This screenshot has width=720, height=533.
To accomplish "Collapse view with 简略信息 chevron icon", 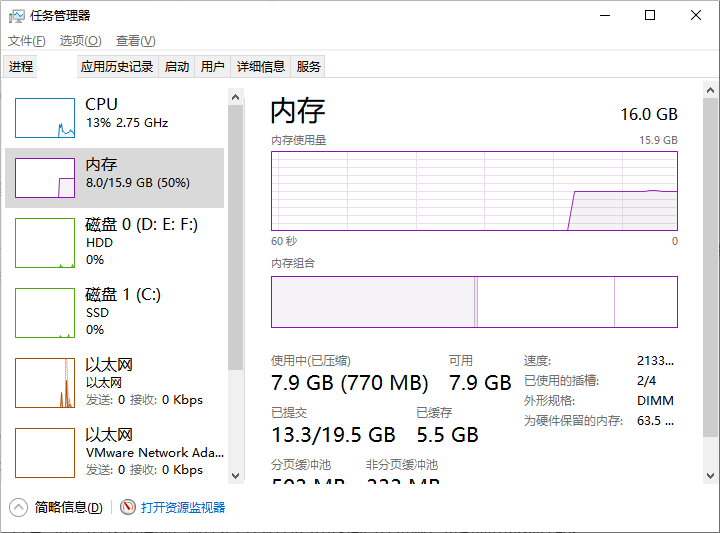I will (x=18, y=507).
